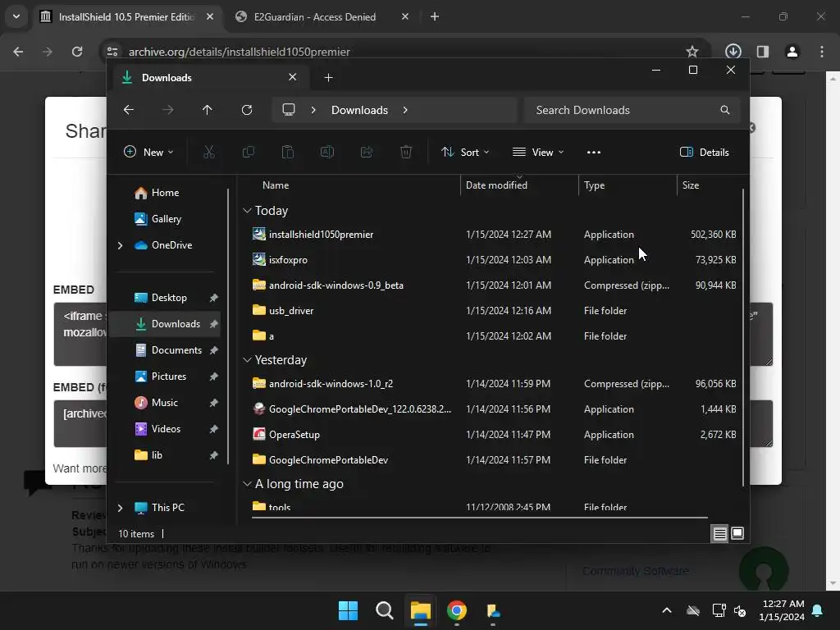The height and width of the screenshot is (630, 840).
Task: Collapse the Today group
Action: click(247, 211)
